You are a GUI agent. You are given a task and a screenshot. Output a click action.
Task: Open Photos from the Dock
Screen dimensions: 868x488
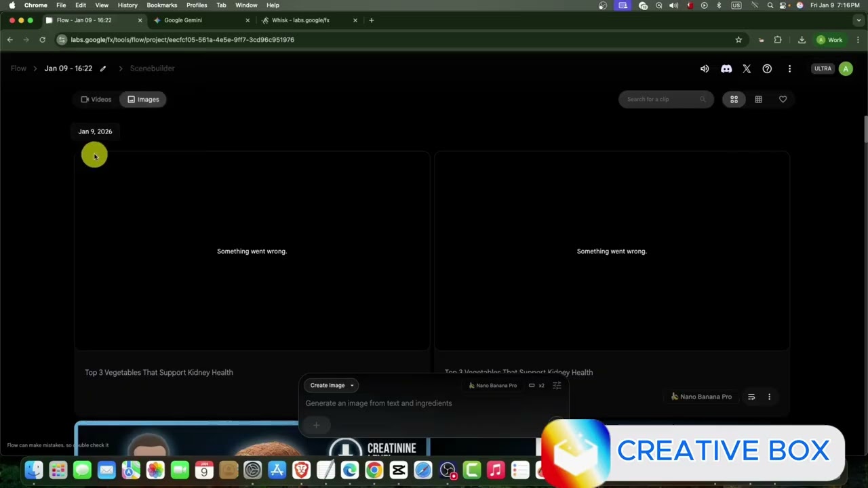coord(155,470)
